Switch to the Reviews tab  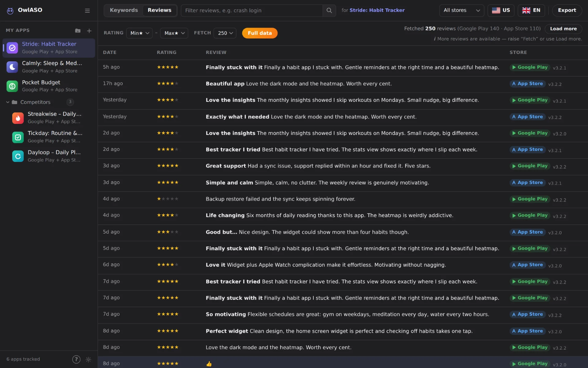(x=160, y=10)
